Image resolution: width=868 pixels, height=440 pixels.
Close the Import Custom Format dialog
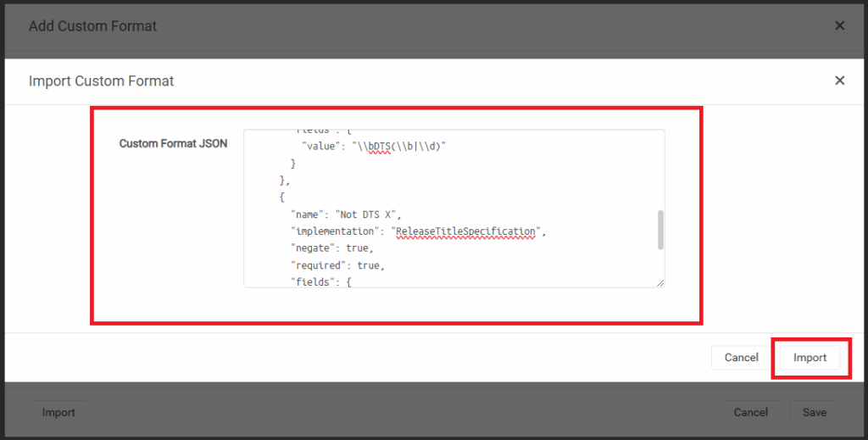pyautogui.click(x=839, y=81)
